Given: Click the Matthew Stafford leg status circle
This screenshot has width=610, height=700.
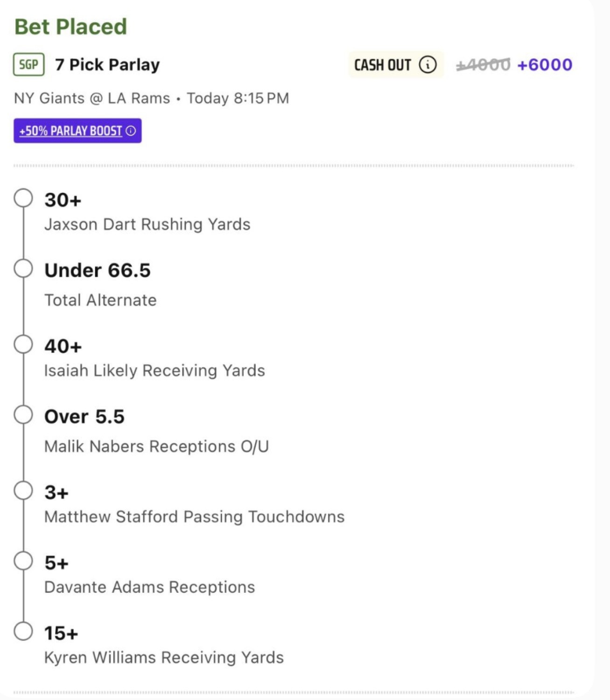Looking at the screenshot, I should click(x=23, y=490).
